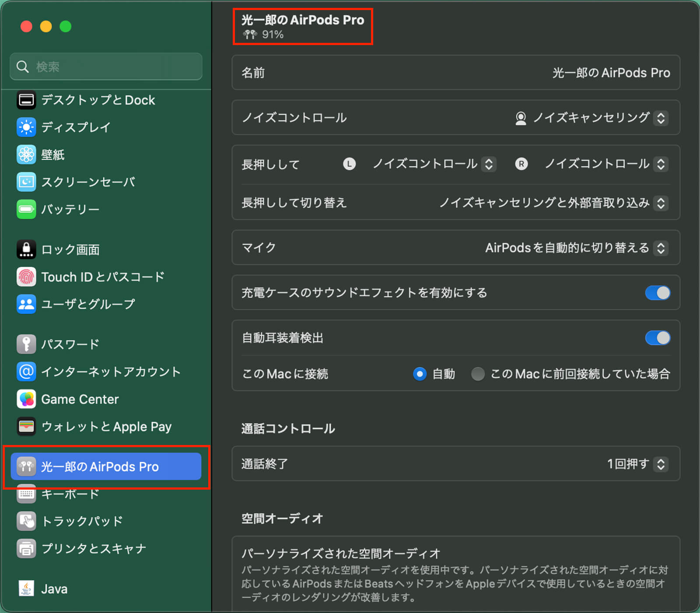The width and height of the screenshot is (700, 613).
Task: Select the 壁紙 flower icon
Action: tap(26, 154)
